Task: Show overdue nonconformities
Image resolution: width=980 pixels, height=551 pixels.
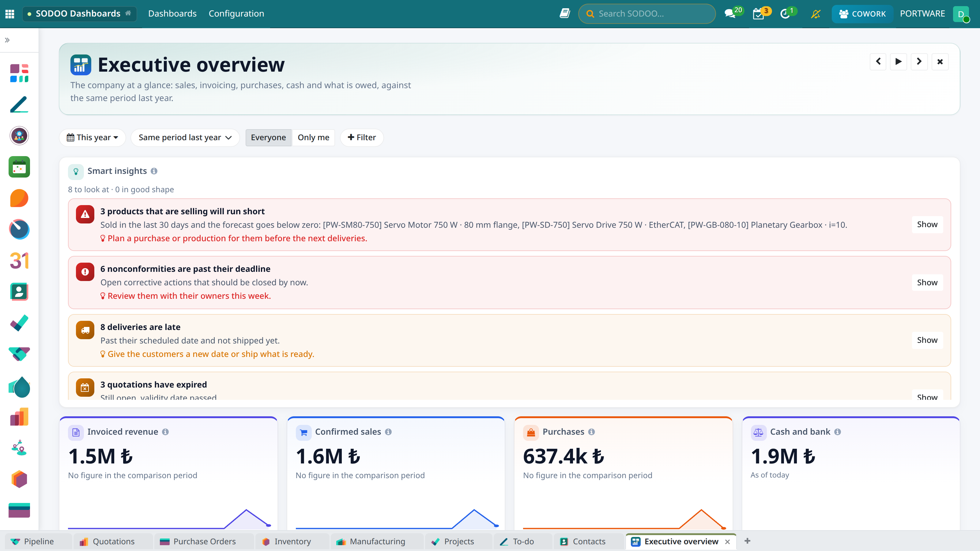Action: coord(927,283)
